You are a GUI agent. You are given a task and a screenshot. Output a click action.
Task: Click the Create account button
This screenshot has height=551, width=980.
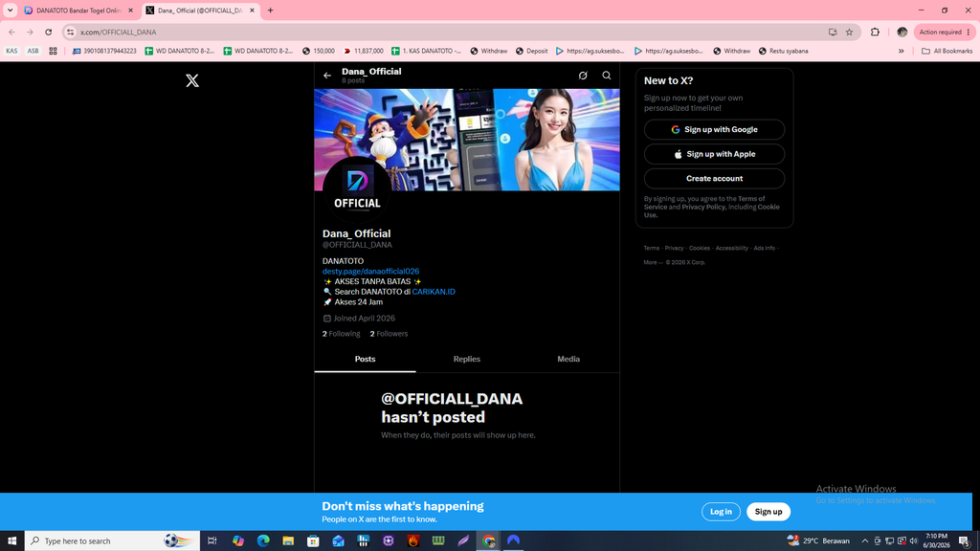click(714, 179)
